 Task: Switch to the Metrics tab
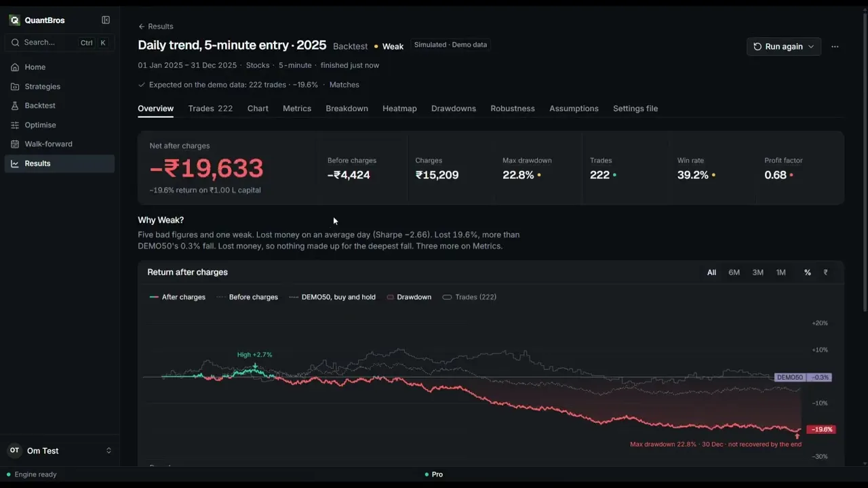[x=297, y=108]
